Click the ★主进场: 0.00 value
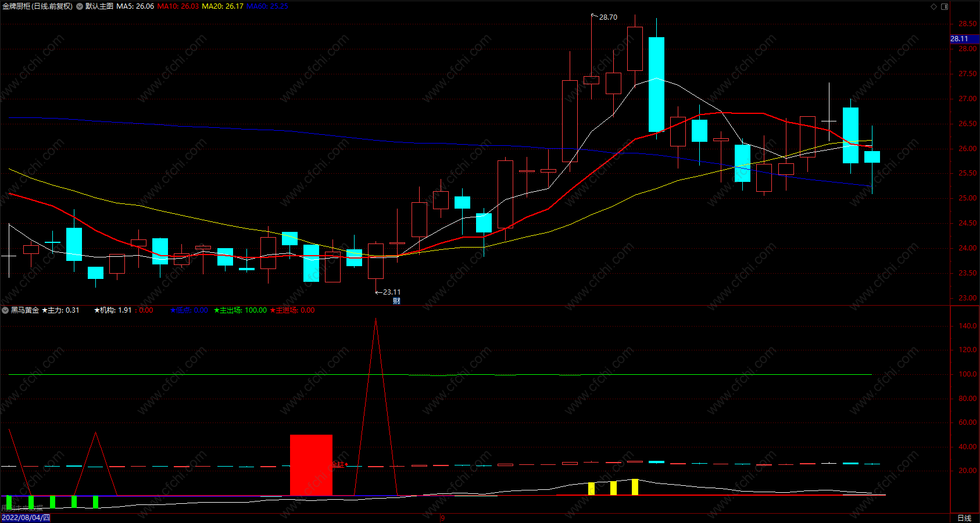The height and width of the screenshot is (523, 980). click(292, 310)
